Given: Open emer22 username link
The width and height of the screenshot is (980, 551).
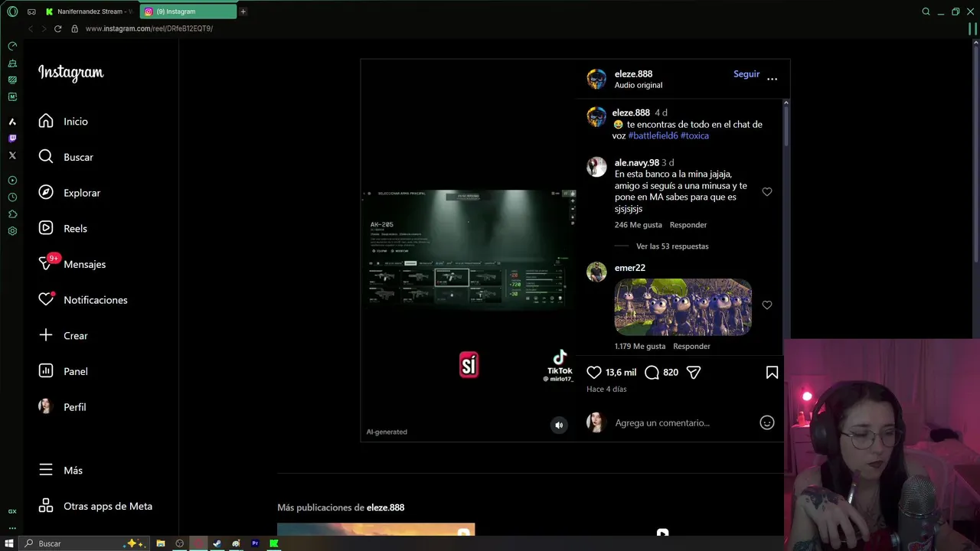Looking at the screenshot, I should tap(630, 268).
